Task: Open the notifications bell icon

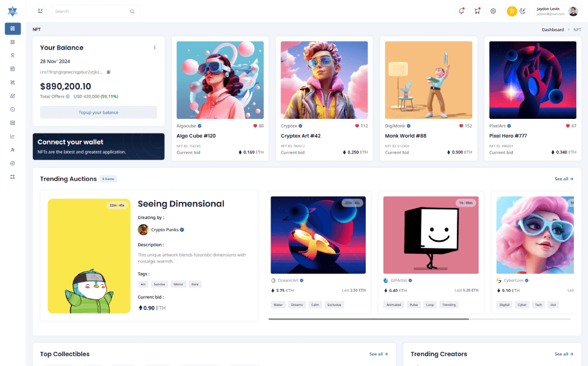Action: click(x=462, y=11)
